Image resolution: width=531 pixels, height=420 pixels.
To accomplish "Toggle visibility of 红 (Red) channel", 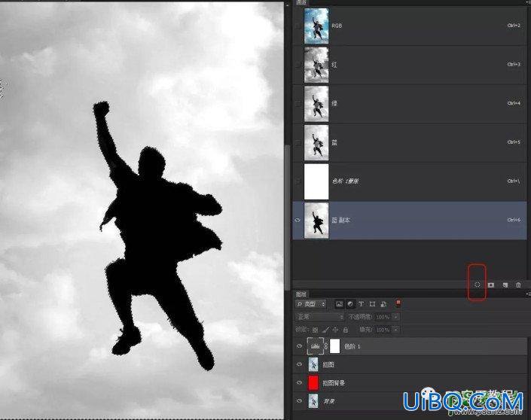I will point(298,64).
